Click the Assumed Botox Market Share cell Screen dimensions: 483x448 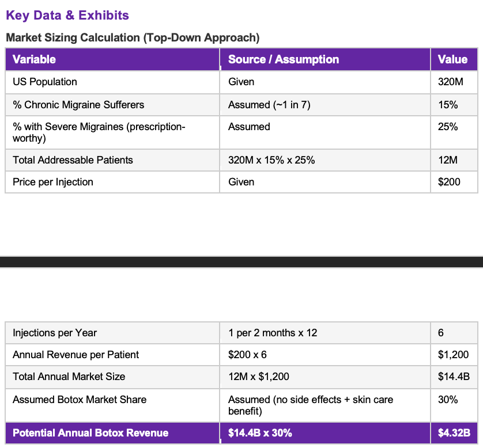pyautogui.click(x=112, y=405)
